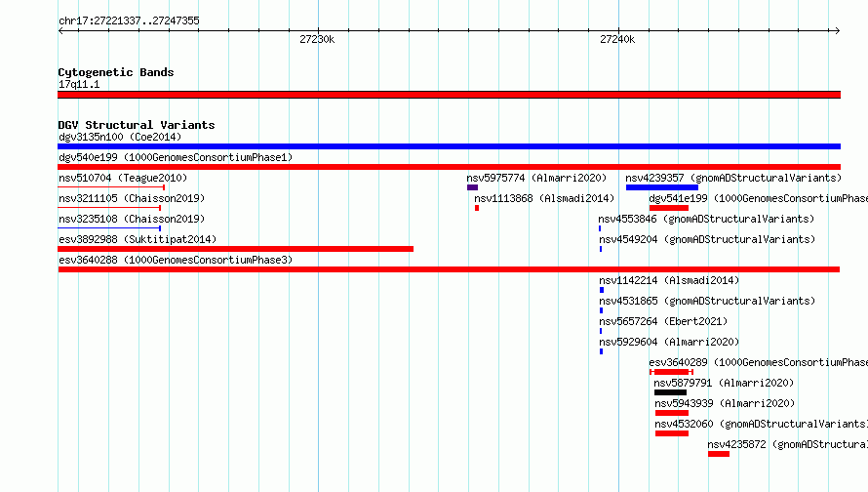Open the nsv4531865 (gnomADStructuralVariants) label
868x492 pixels.
coord(707,301)
